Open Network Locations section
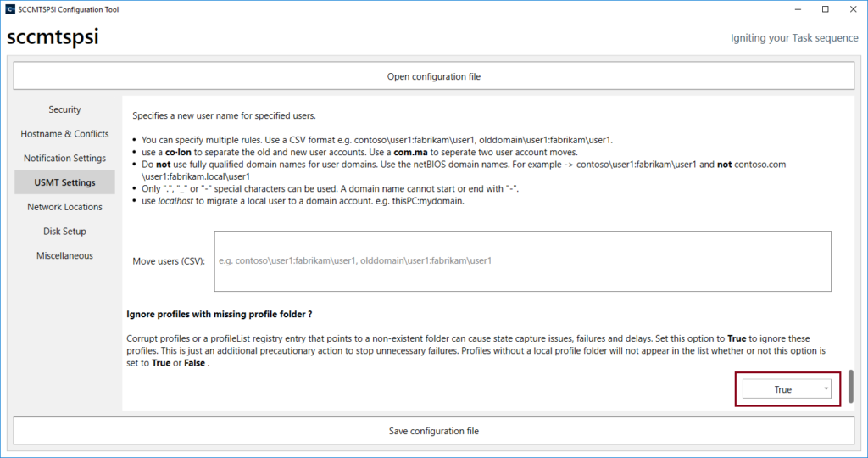The height and width of the screenshot is (458, 868). [x=64, y=207]
